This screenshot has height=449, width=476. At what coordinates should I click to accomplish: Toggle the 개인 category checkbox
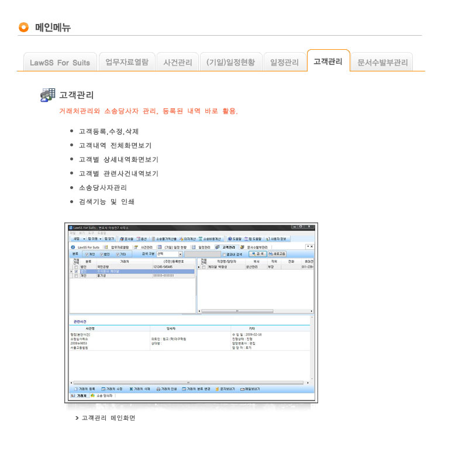click(87, 254)
